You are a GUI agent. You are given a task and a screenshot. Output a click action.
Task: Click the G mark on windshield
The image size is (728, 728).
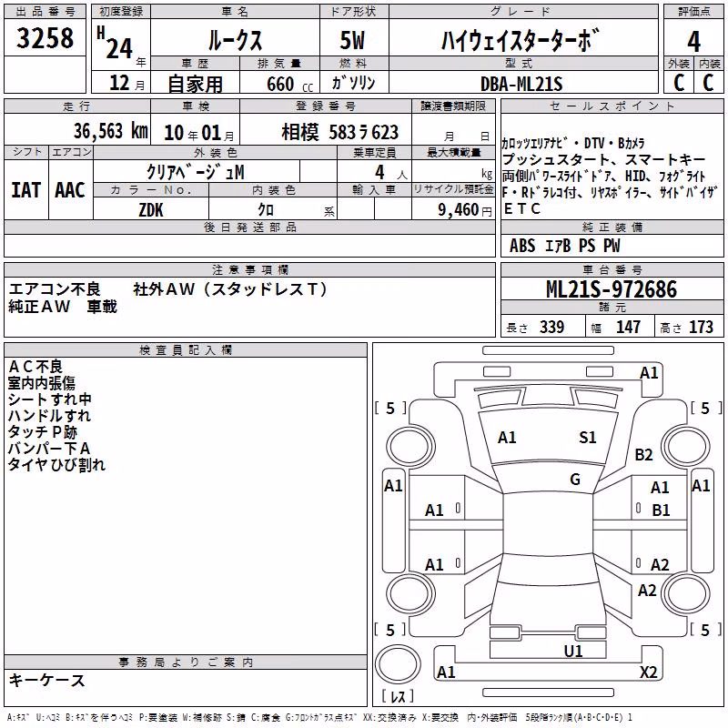(x=575, y=480)
